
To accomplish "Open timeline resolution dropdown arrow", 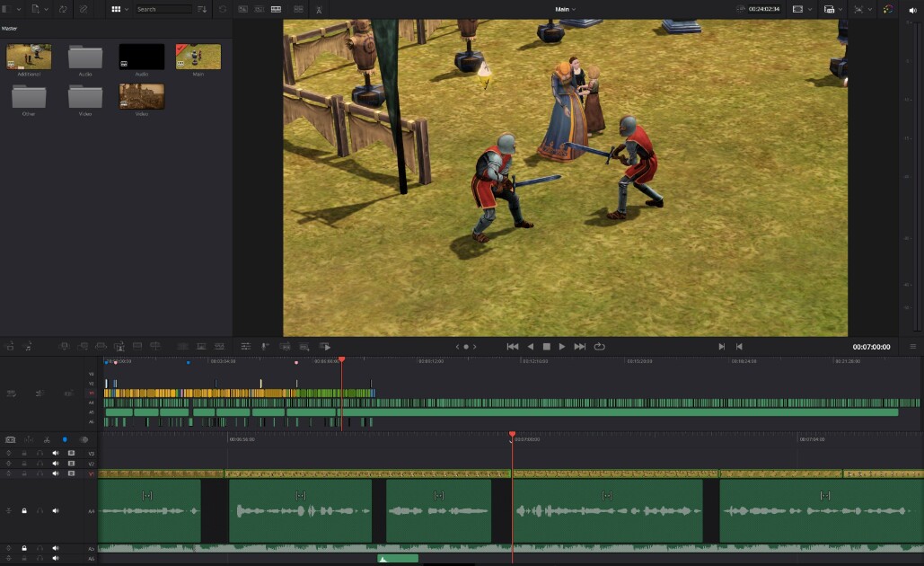I will pyautogui.click(x=840, y=9).
